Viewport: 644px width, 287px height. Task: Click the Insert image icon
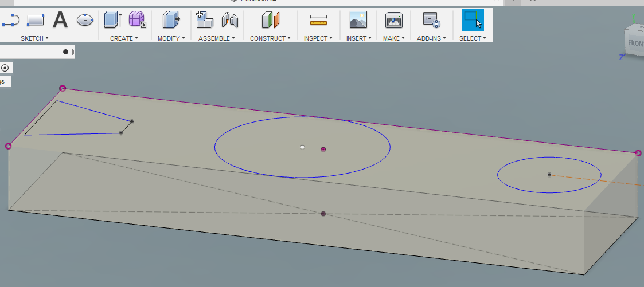[x=358, y=19]
